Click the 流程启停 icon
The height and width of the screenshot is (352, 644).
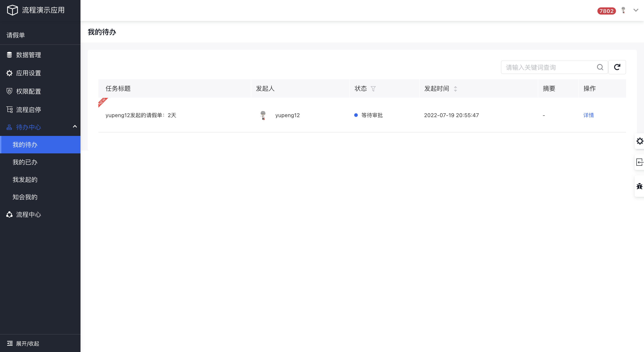tap(9, 110)
